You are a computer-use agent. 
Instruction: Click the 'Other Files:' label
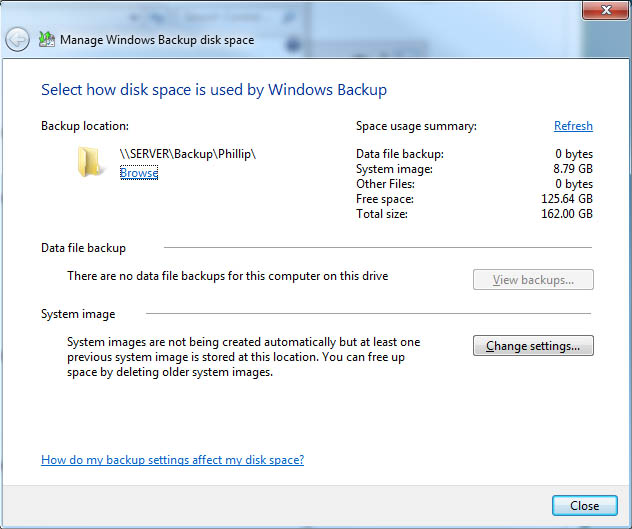[x=385, y=183]
